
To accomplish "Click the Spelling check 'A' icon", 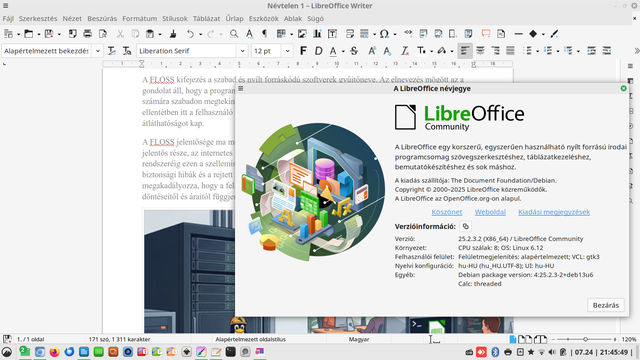I will (249, 34).
